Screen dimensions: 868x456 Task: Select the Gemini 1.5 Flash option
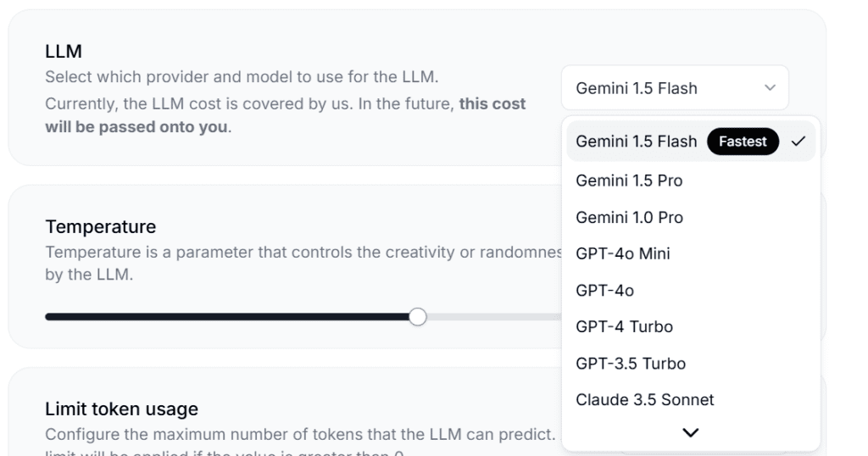point(637,142)
